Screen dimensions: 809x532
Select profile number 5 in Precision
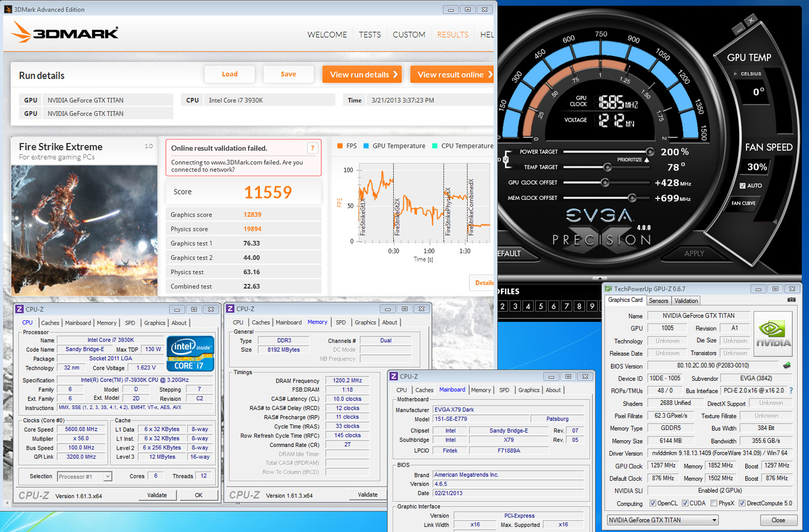541,306
